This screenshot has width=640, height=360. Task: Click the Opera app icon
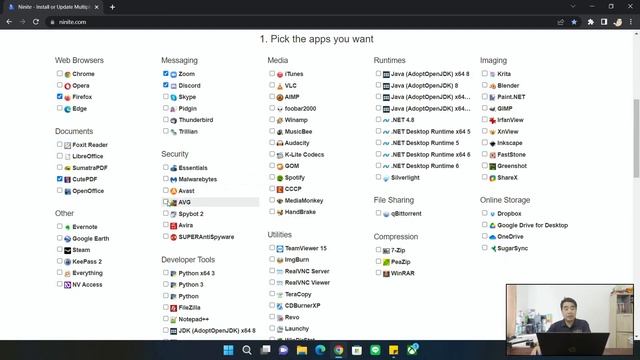(68, 86)
